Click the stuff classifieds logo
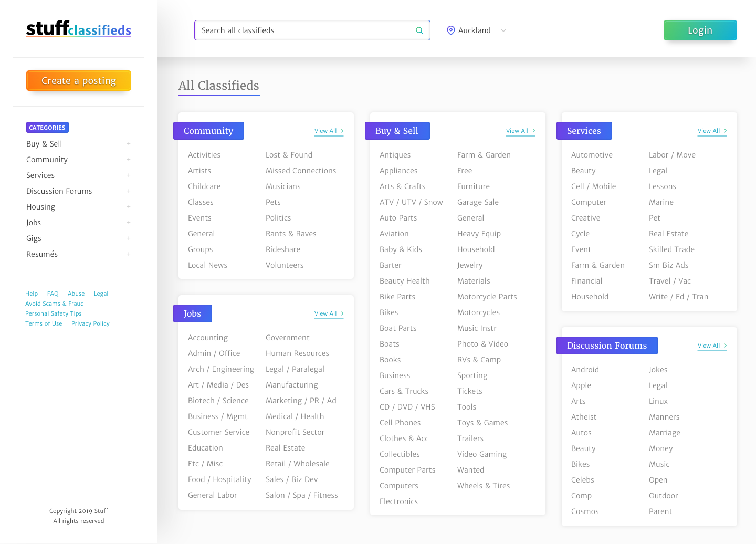This screenshot has width=756, height=544. pyautogui.click(x=79, y=29)
